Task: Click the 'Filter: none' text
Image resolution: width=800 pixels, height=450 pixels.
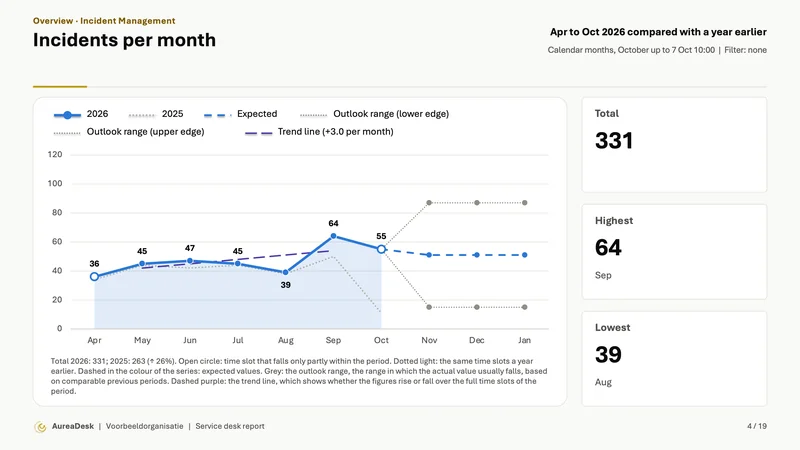Action: pyautogui.click(x=745, y=50)
